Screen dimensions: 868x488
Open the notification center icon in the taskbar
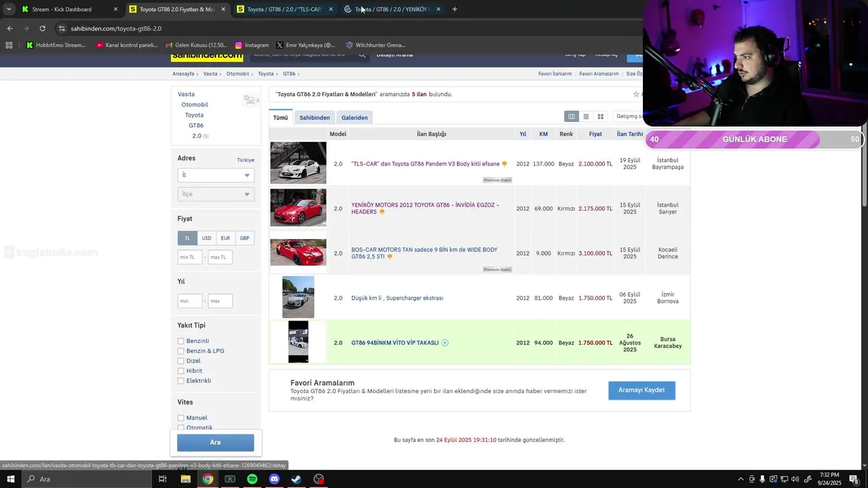coord(854,479)
